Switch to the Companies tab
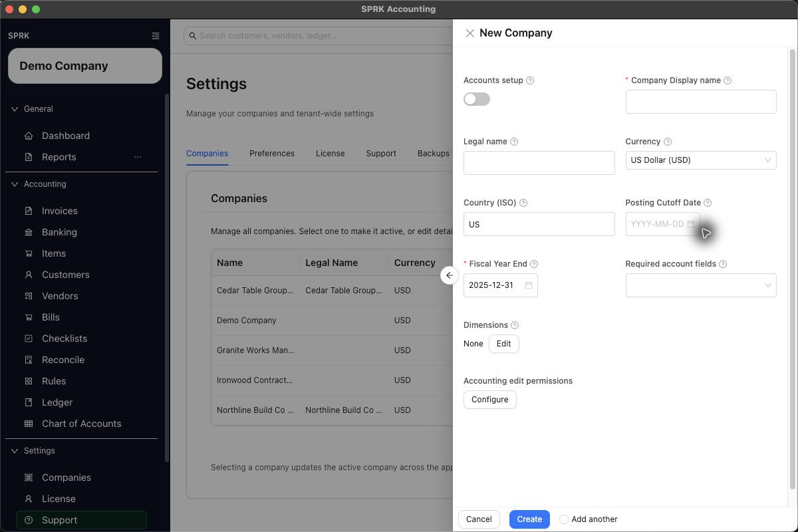This screenshot has width=798, height=532. (207, 154)
